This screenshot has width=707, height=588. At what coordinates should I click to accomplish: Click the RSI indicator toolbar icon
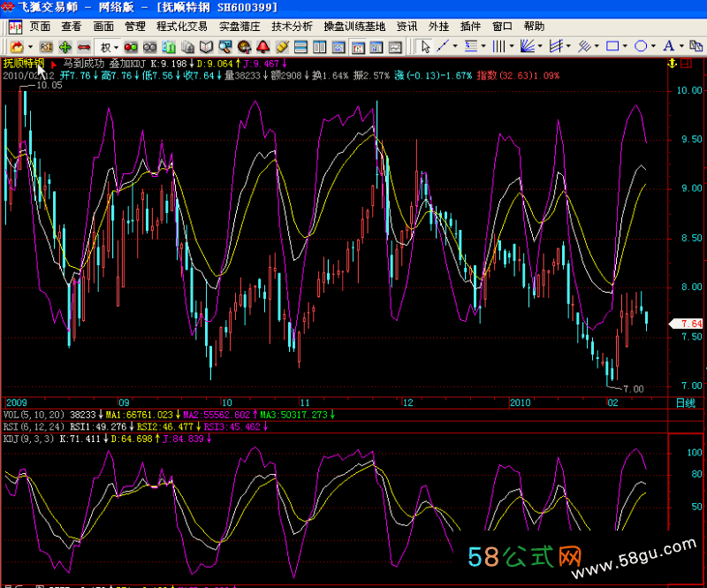coord(46,47)
